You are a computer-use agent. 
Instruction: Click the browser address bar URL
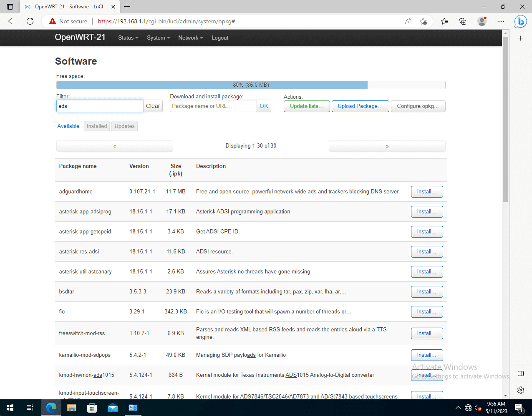click(166, 21)
